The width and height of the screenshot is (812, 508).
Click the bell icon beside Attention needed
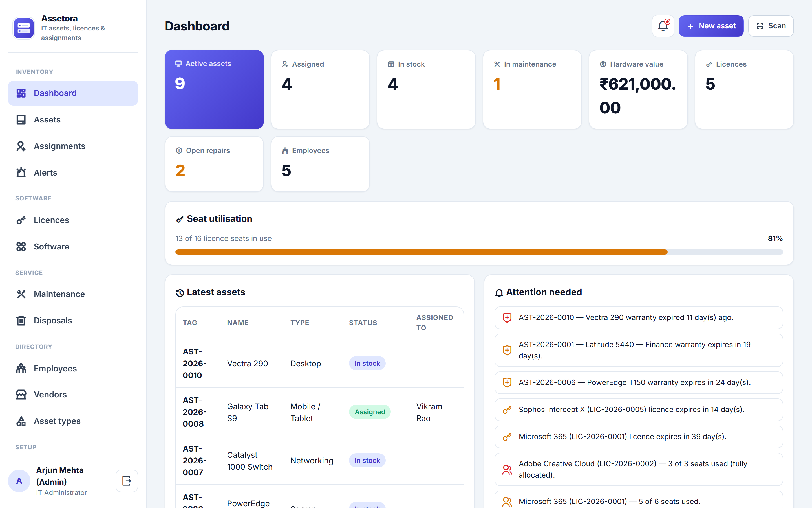(499, 293)
